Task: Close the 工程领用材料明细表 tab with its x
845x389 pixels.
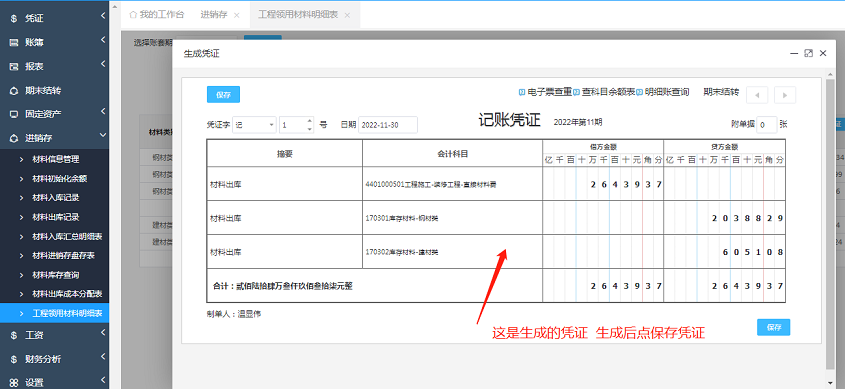Action: pyautogui.click(x=347, y=16)
